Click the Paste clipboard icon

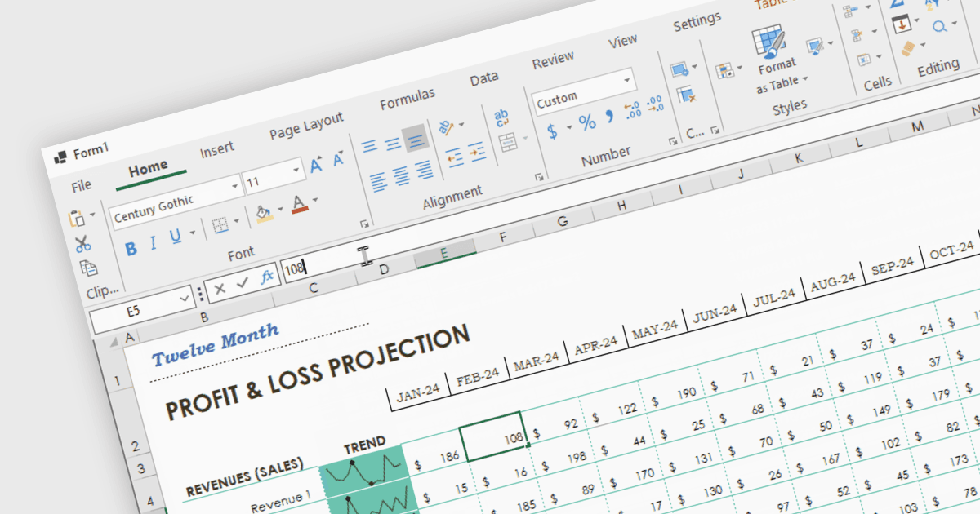click(x=77, y=219)
